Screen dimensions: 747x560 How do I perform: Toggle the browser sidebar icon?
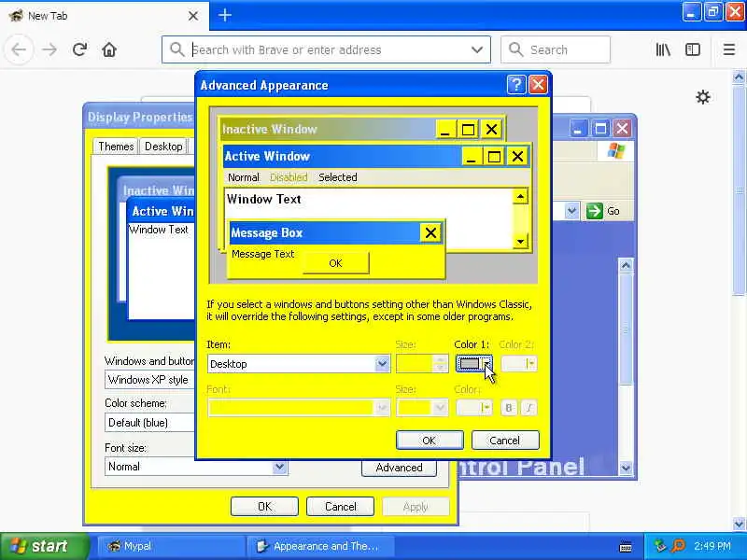[x=693, y=49]
